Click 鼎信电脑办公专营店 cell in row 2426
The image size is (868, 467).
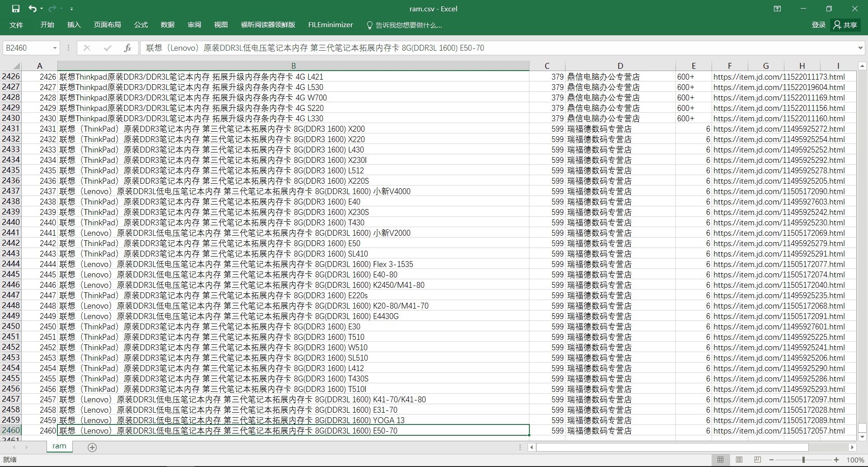click(620, 77)
